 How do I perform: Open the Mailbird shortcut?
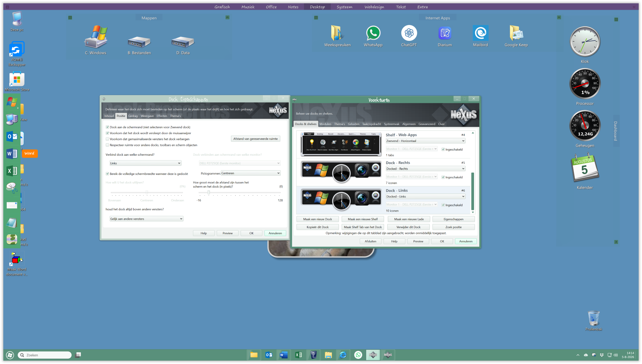pyautogui.click(x=480, y=36)
